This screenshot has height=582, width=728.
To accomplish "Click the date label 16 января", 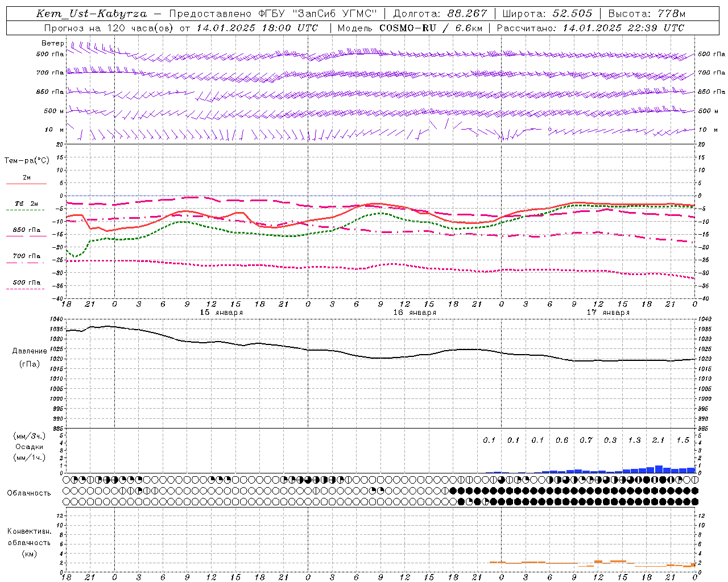I will 415,313.
